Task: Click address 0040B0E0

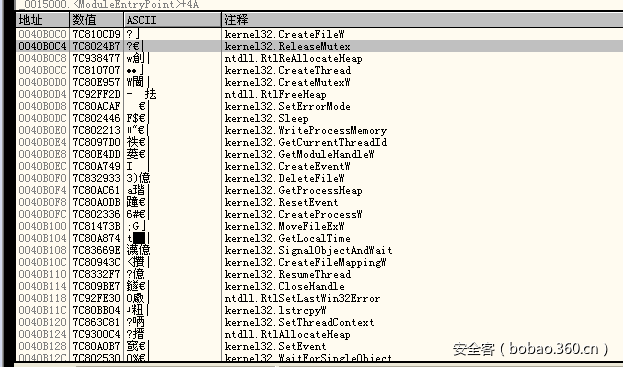Action: (42, 130)
